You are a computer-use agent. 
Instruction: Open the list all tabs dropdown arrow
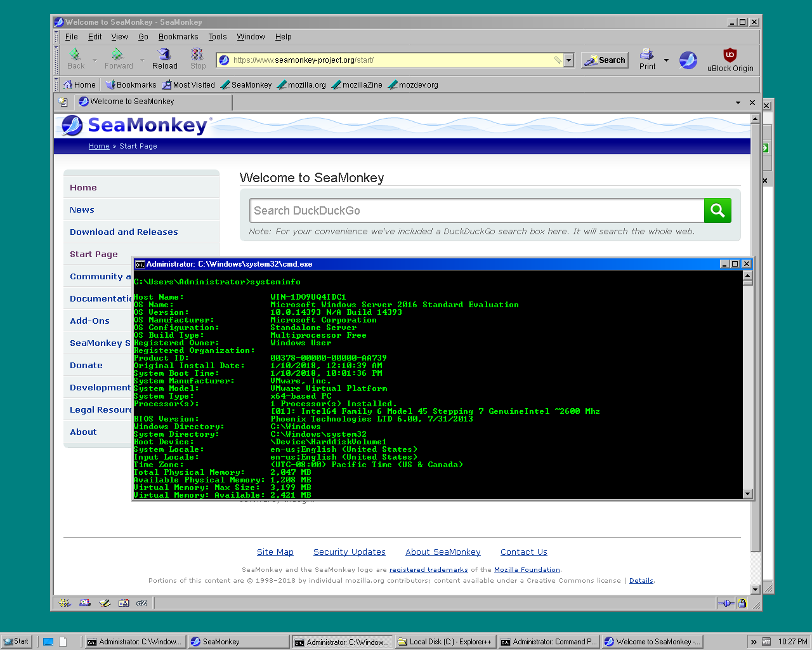pyautogui.click(x=738, y=102)
